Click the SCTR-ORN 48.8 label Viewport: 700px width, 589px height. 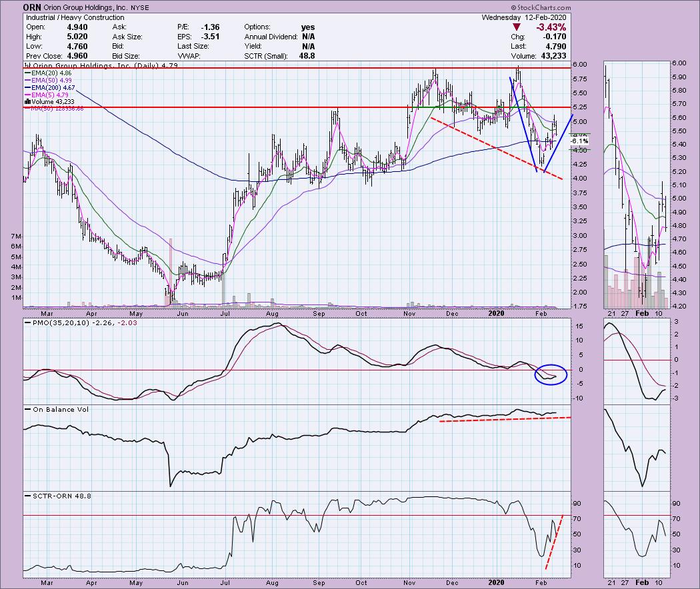tap(58, 496)
